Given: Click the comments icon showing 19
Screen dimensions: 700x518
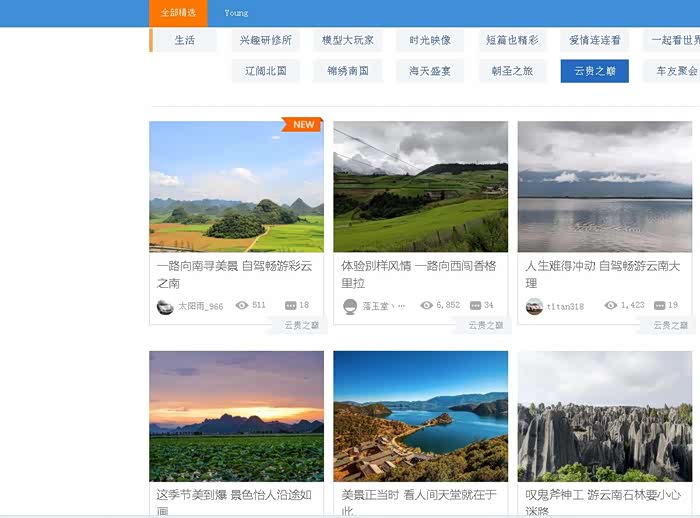Looking at the screenshot, I should pos(659,305).
